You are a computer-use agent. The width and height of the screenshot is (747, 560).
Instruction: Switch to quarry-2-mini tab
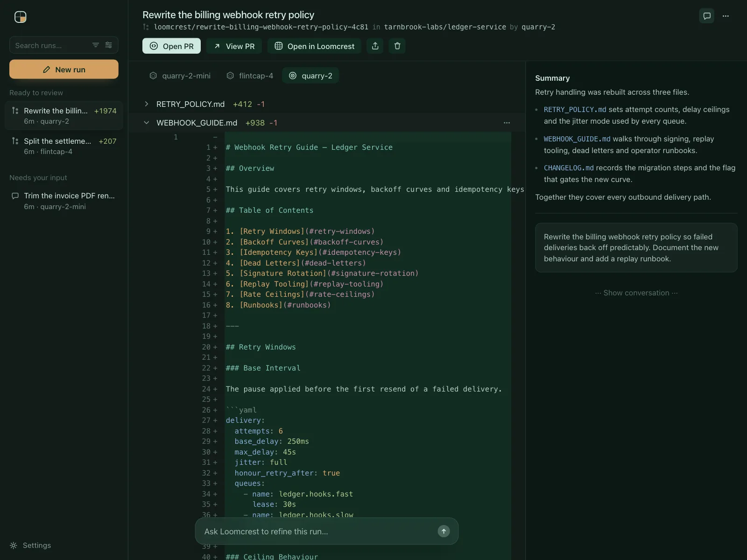[180, 76]
